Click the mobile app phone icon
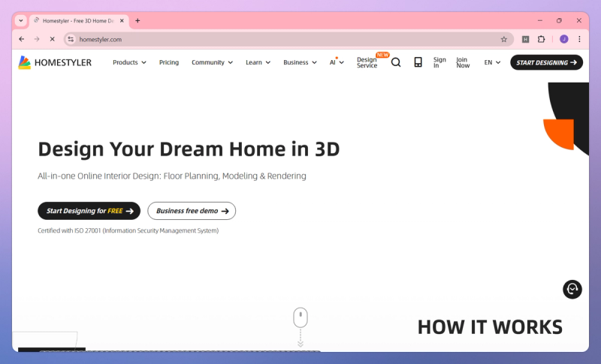Viewport: 601px width, 364px height. pos(418,62)
